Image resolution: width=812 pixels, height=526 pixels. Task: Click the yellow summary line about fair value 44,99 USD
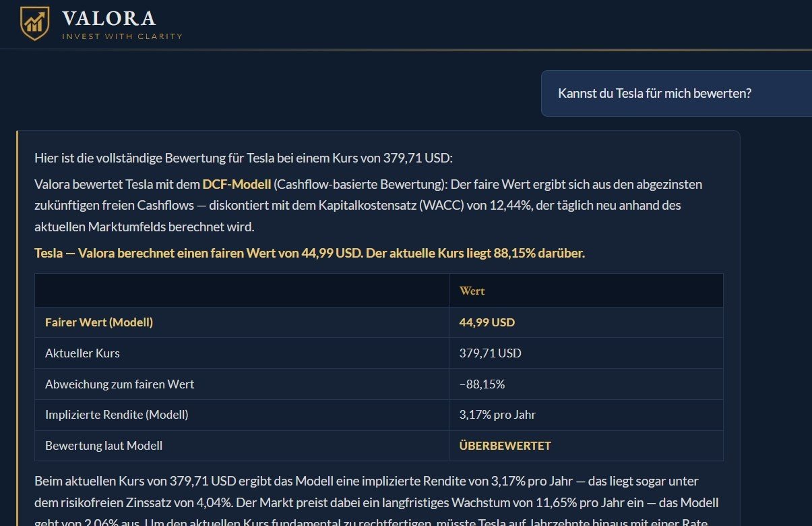click(x=310, y=254)
